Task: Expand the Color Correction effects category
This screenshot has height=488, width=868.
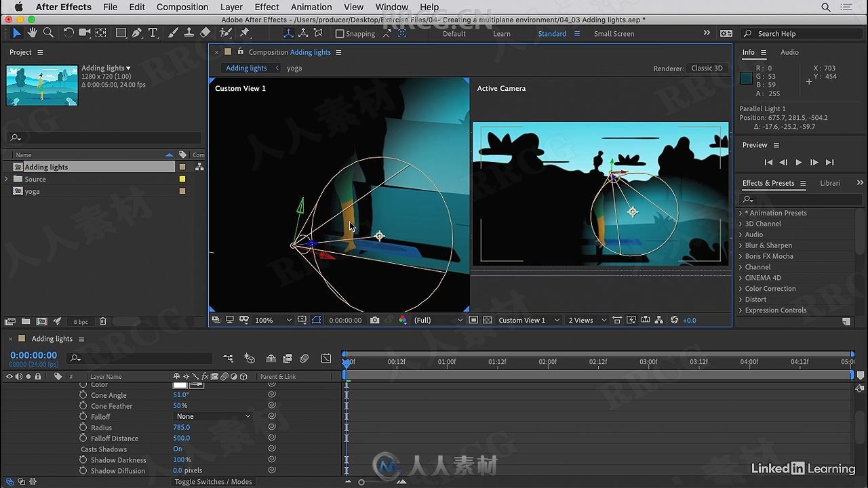Action: click(x=741, y=289)
